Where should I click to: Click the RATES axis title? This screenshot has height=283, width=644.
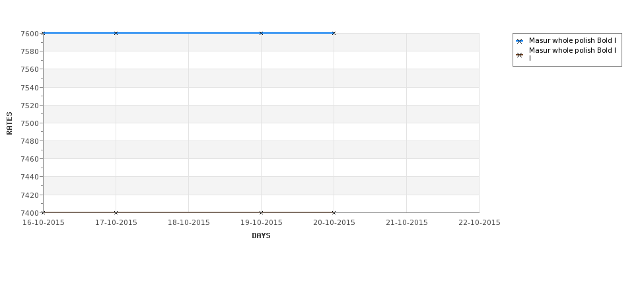tap(9, 123)
